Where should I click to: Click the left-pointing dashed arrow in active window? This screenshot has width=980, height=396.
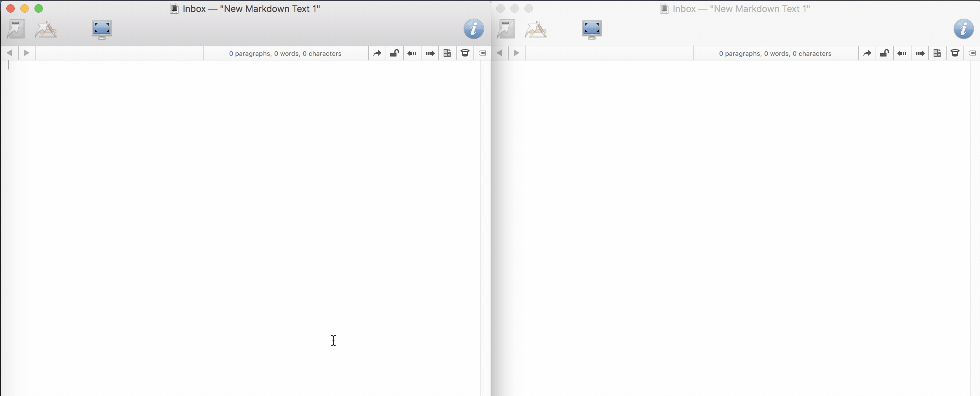pos(412,53)
